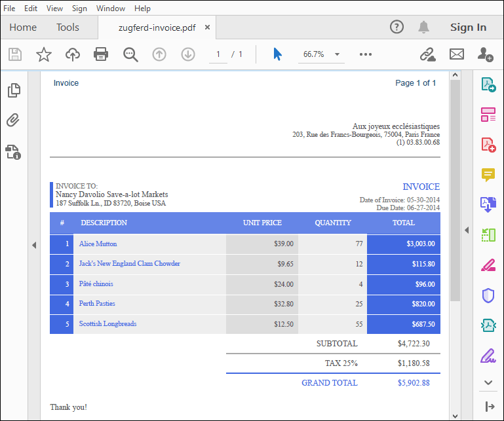Switch to the Home tab
504x421 pixels.
pyautogui.click(x=23, y=27)
